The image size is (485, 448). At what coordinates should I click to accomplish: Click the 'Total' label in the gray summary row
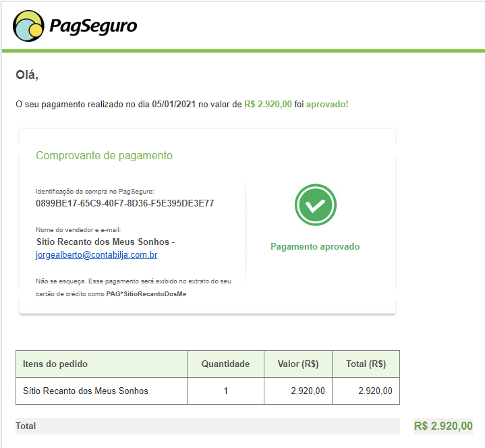(26, 426)
